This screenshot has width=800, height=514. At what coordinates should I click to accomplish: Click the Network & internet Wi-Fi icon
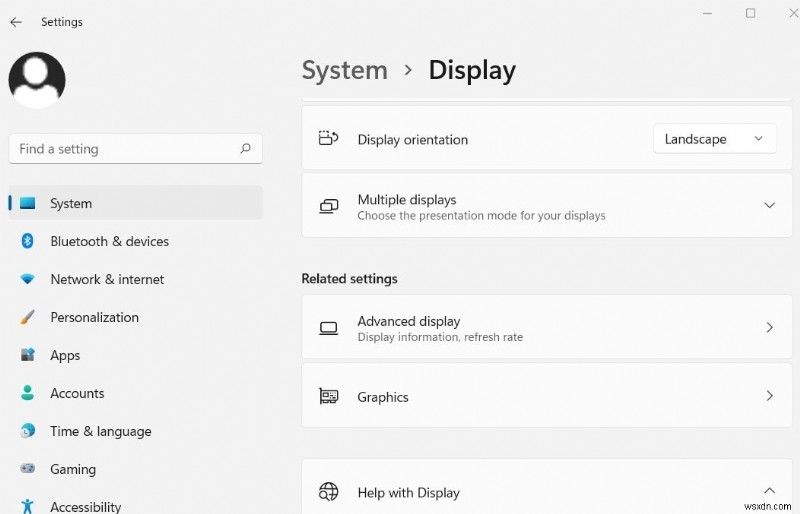coord(28,279)
